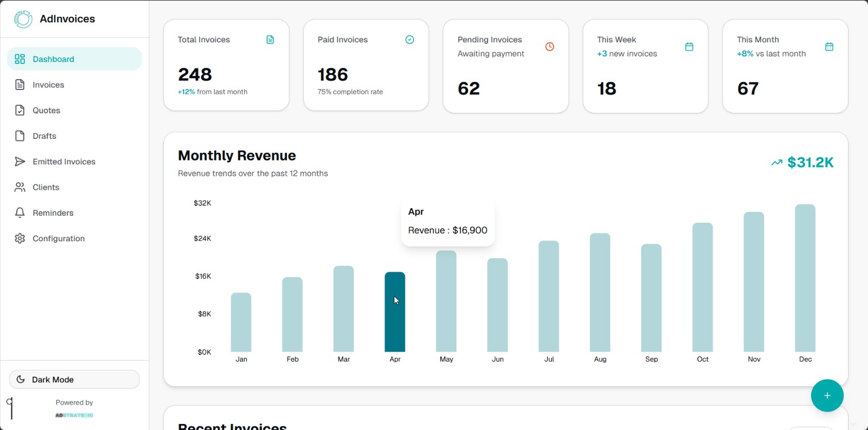The width and height of the screenshot is (868, 430).
Task: Click the Reminders bell icon in sidebar
Action: click(20, 213)
